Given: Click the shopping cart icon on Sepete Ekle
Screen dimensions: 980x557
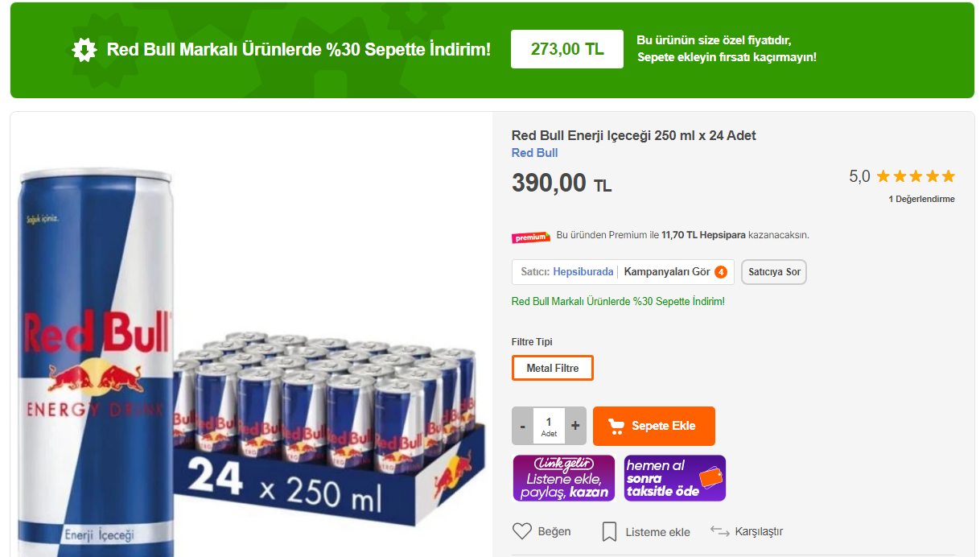Looking at the screenshot, I should pyautogui.click(x=616, y=426).
